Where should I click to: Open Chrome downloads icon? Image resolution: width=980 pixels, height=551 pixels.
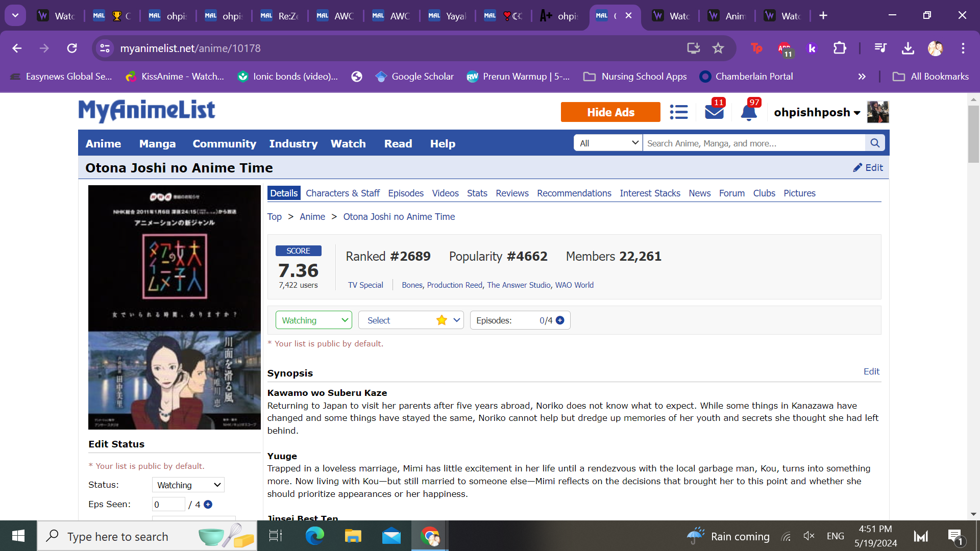pyautogui.click(x=908, y=48)
